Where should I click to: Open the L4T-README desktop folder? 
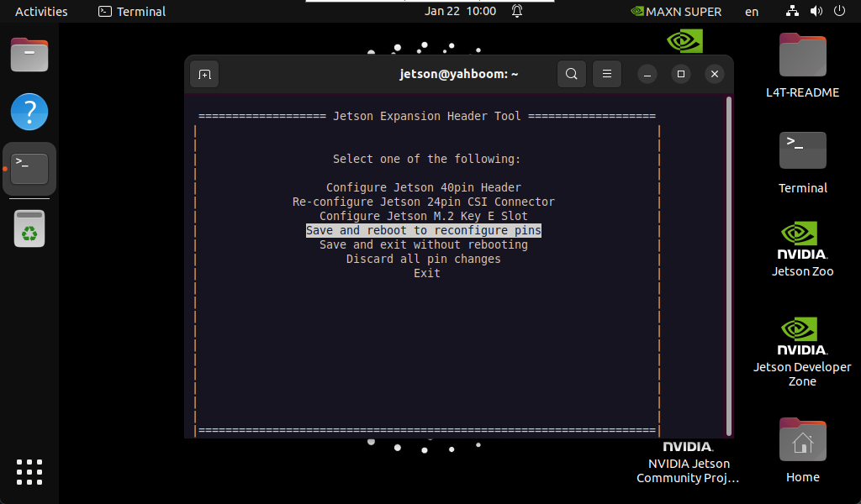(802, 66)
